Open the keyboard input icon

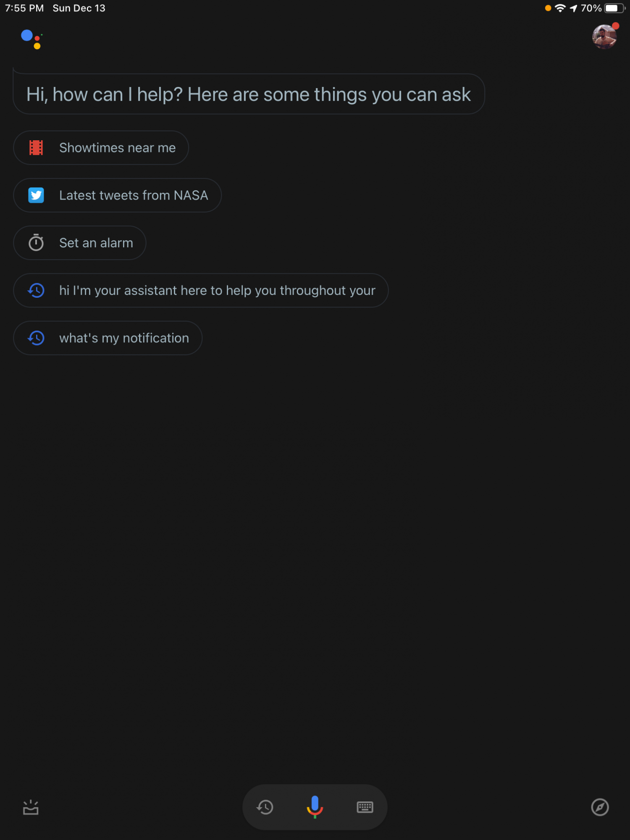coord(365,807)
